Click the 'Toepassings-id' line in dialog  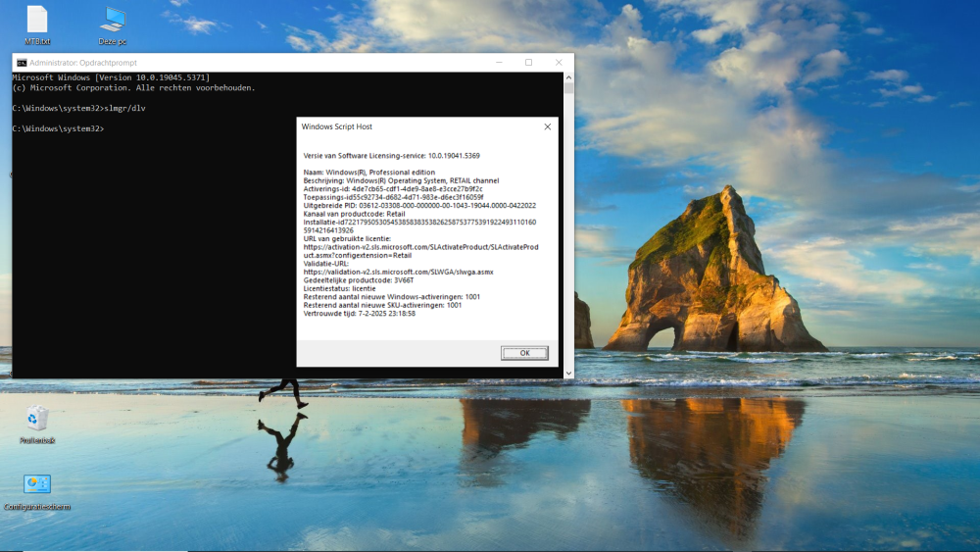393,197
